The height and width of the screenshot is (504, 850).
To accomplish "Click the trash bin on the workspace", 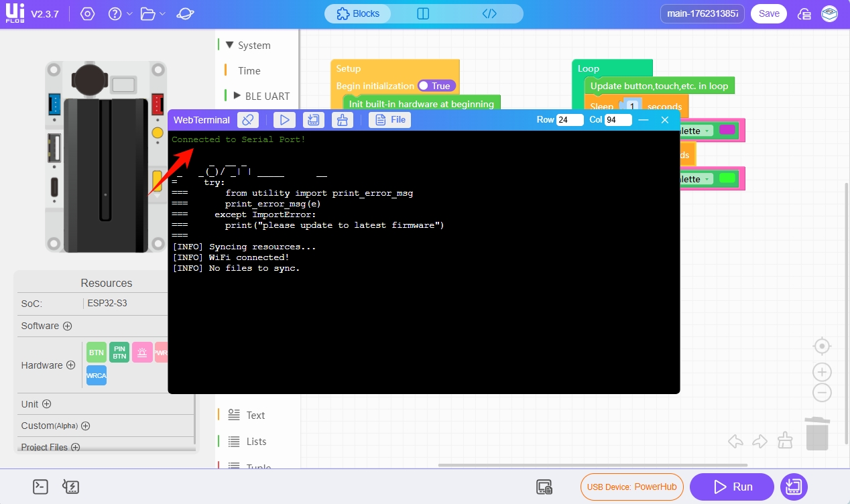I will 817,434.
